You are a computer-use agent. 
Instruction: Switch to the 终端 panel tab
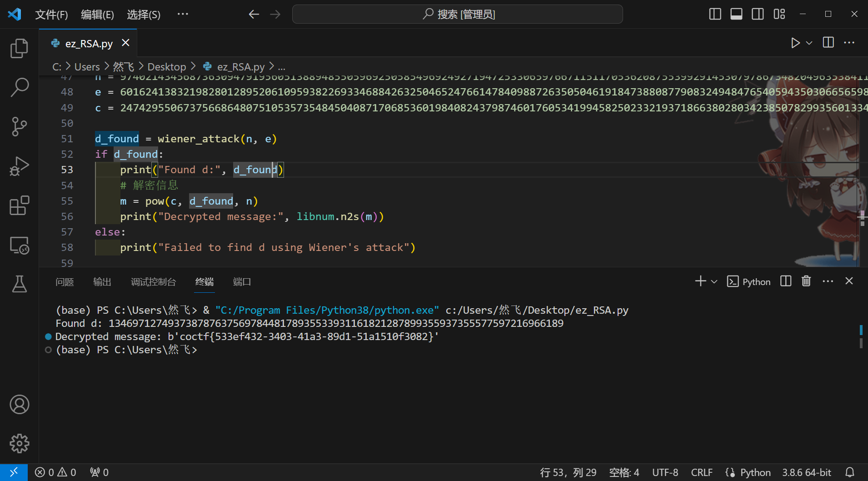pyautogui.click(x=205, y=282)
